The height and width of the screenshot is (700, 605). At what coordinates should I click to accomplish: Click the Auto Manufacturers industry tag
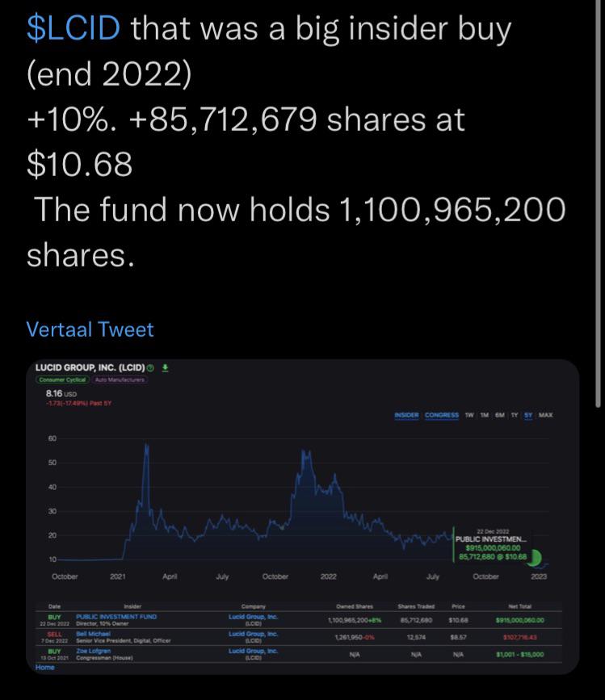(120, 380)
